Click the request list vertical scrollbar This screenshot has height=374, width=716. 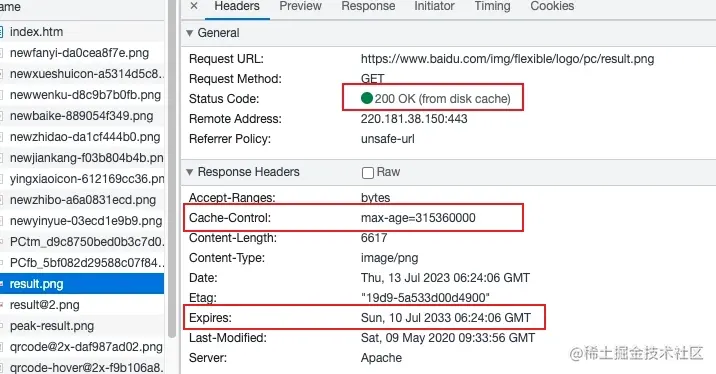(x=172, y=169)
